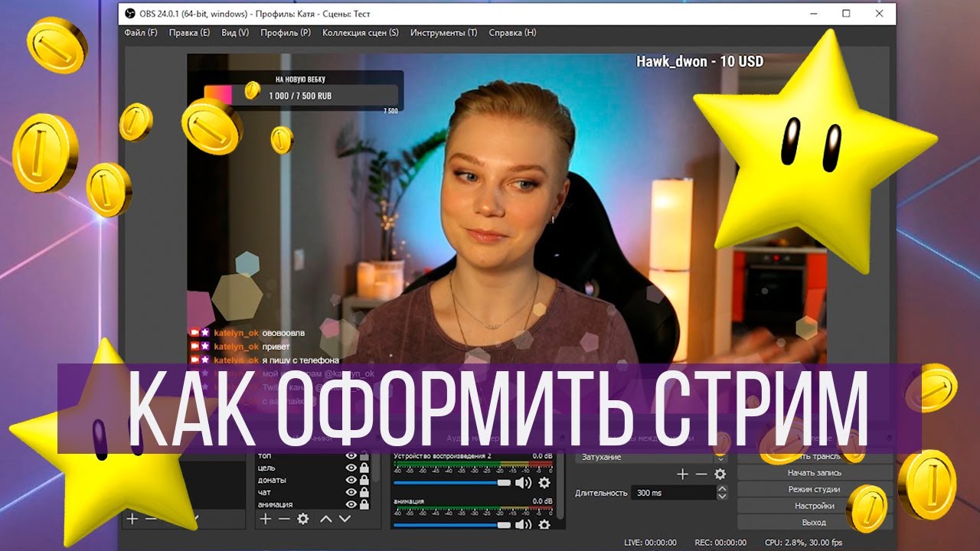Unlock the цель source lock icon
Image resolution: width=980 pixels, height=551 pixels.
(x=364, y=468)
